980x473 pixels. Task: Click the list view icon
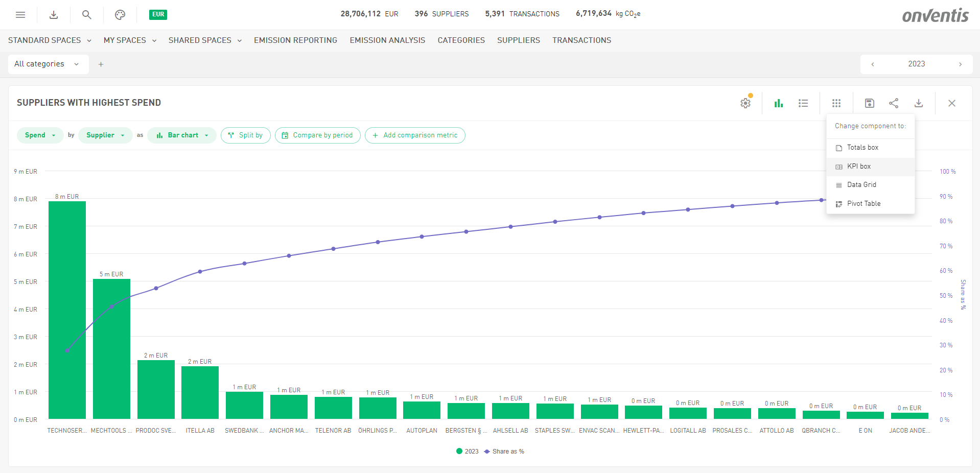803,103
